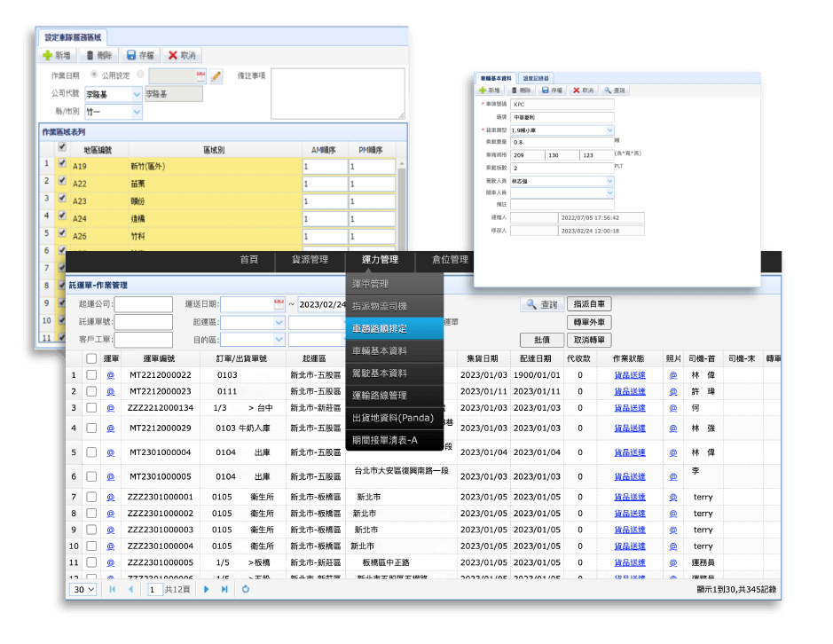Go to next page using pager arrow
This screenshot has width=833, height=644.
coord(207,589)
